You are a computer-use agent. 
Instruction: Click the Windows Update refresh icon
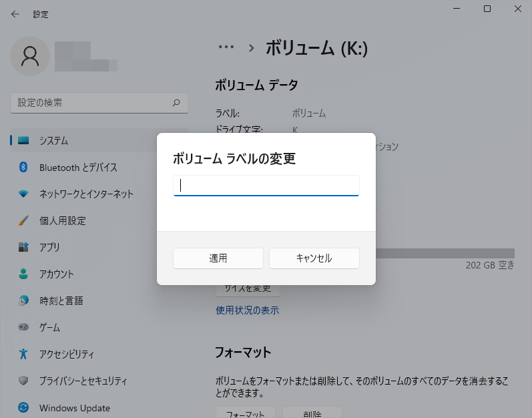[23, 407]
